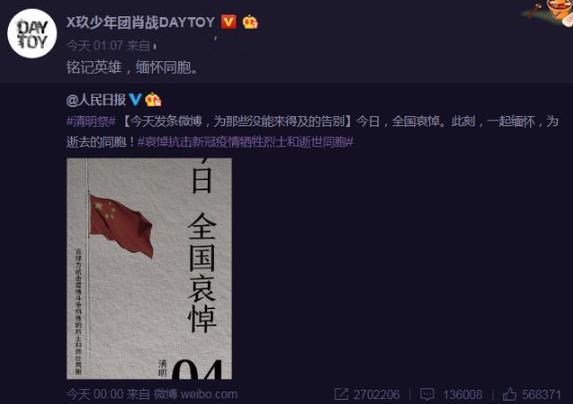Click the 今天 00:00 original post timestamp
Image resolution: width=573 pixels, height=404 pixels.
point(95,395)
